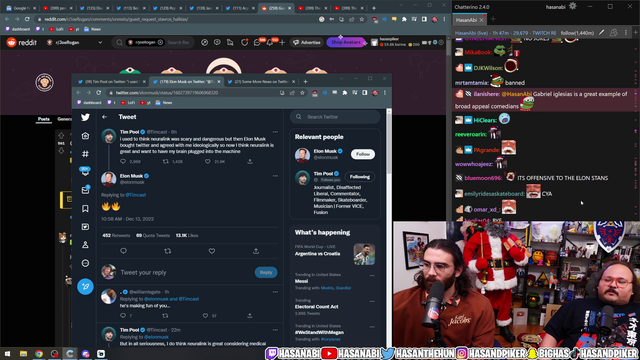Open more options on Tim Pool's tweet
The image size is (640, 360).
[275, 132]
